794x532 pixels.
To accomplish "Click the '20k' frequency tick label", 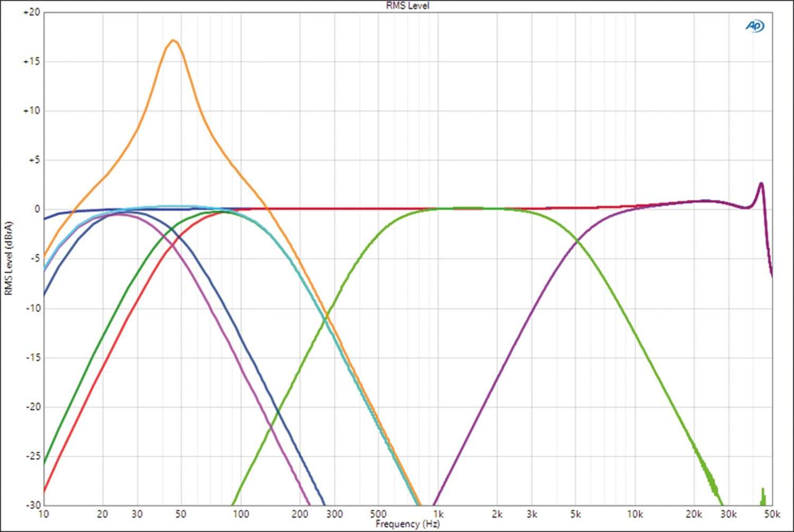I will 694,514.
